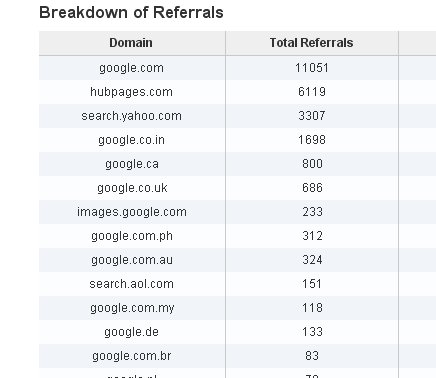Click the 3307 referrals count

[312, 116]
